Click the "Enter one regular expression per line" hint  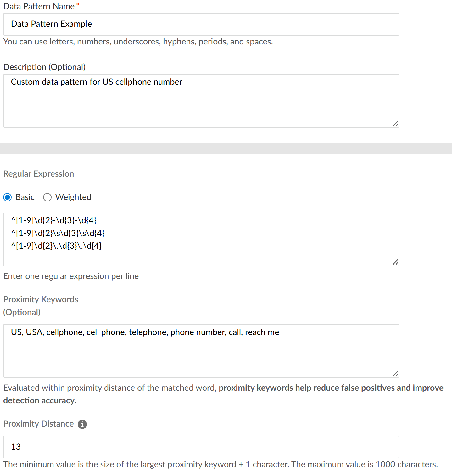(x=71, y=276)
